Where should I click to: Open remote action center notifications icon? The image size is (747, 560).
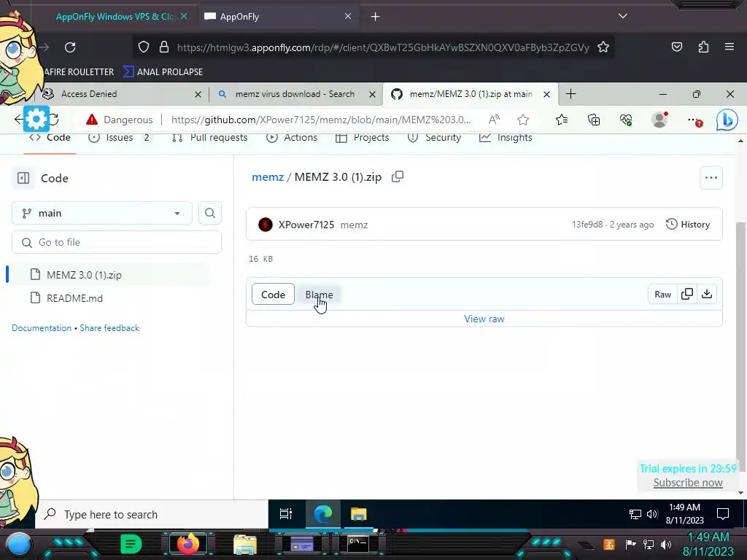click(x=723, y=514)
